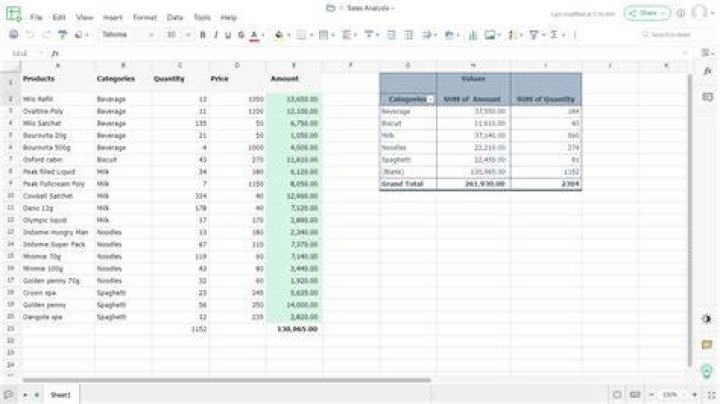Open the Edit menu
Viewport: 720px width, 404px height.
point(59,17)
